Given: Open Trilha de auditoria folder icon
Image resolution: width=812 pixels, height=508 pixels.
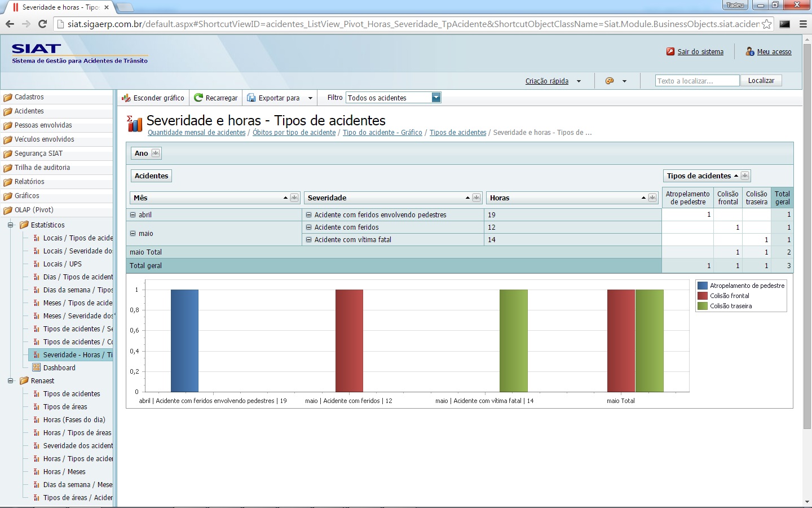Looking at the screenshot, I should (x=8, y=168).
